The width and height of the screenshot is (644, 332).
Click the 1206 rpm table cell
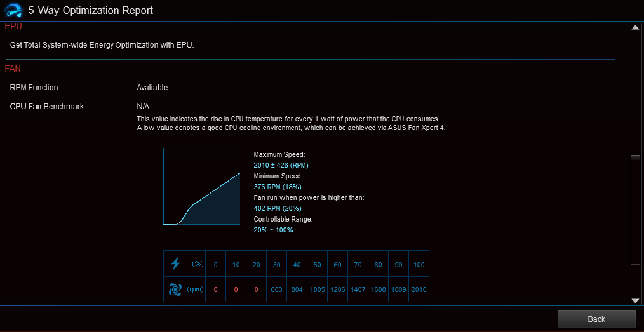pyautogui.click(x=338, y=289)
